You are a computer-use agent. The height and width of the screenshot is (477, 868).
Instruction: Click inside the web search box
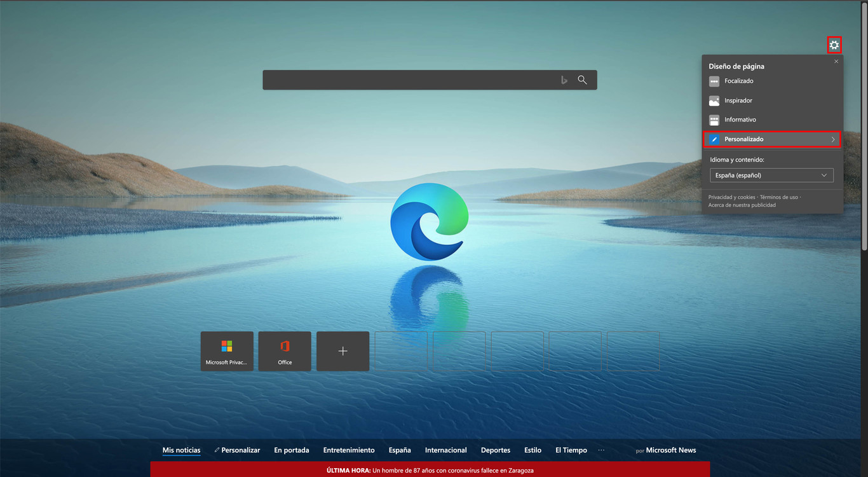(x=407, y=80)
